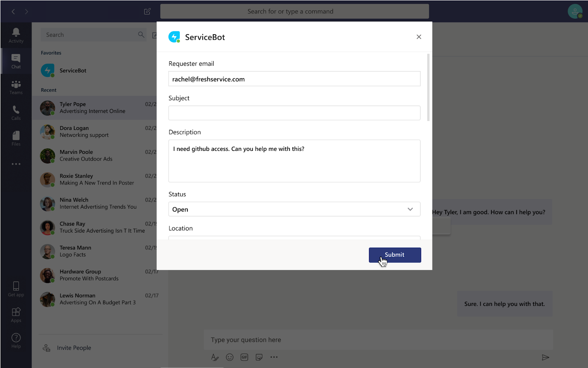
Task: Go forward with the right arrow
Action: pos(26,11)
